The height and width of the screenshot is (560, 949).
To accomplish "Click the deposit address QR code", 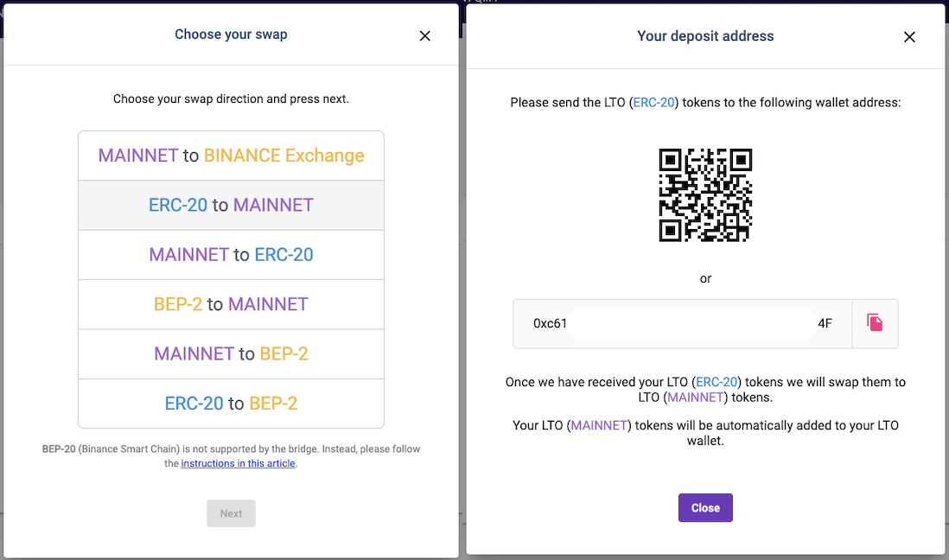I will click(x=705, y=195).
